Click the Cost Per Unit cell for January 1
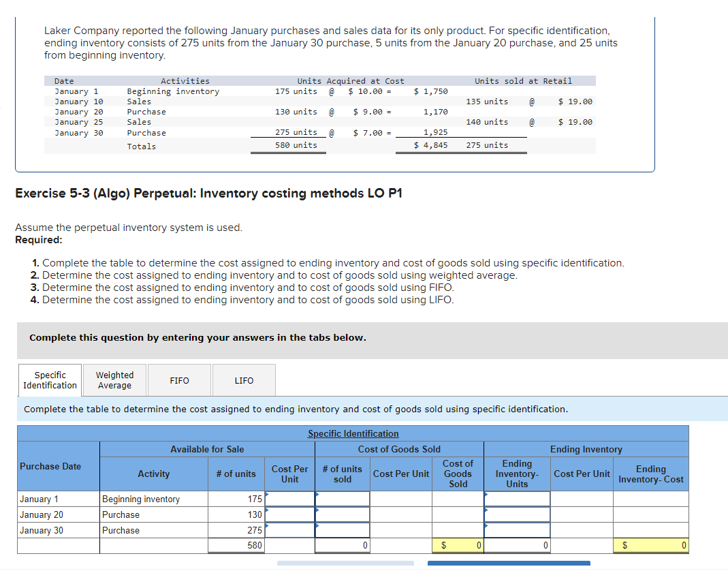728x571 pixels. tap(289, 498)
